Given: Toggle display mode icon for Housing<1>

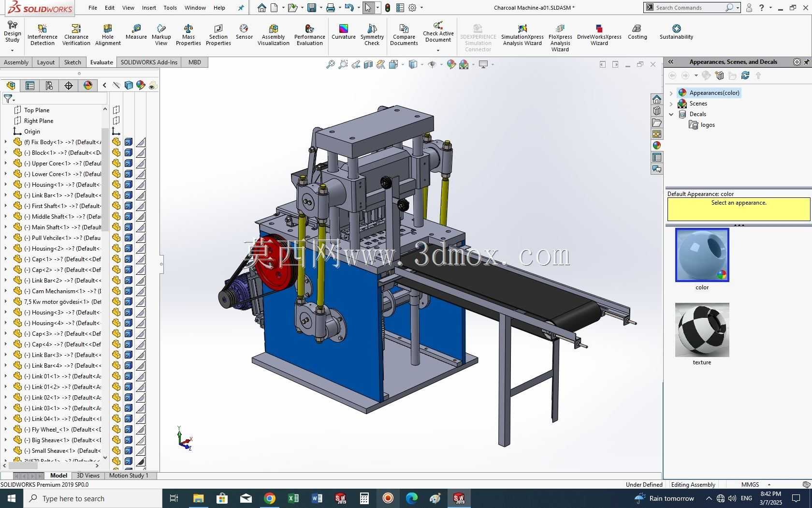Looking at the screenshot, I should [129, 185].
